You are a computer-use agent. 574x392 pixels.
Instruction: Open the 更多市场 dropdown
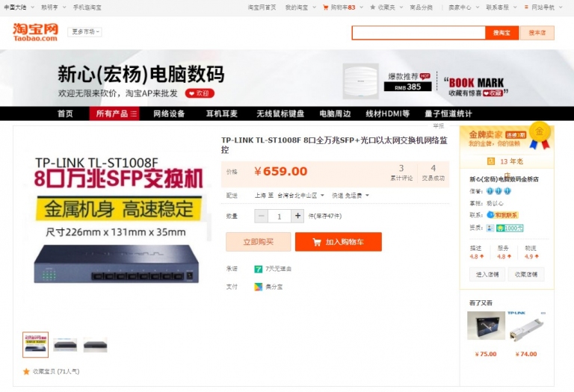(85, 32)
